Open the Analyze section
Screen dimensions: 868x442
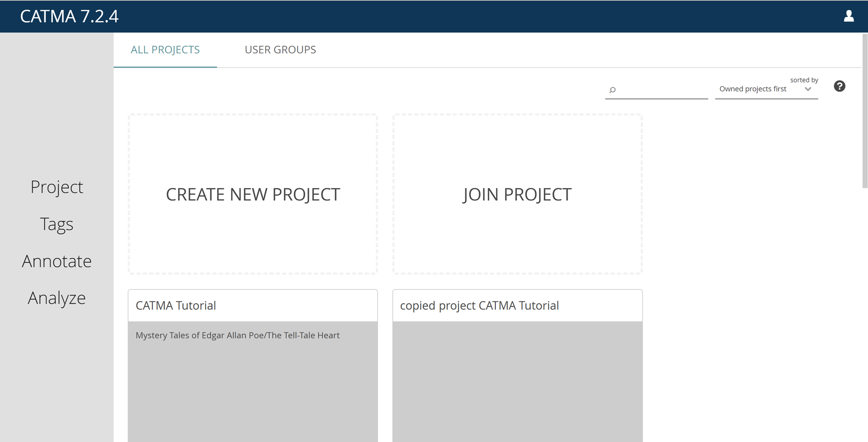[56, 297]
